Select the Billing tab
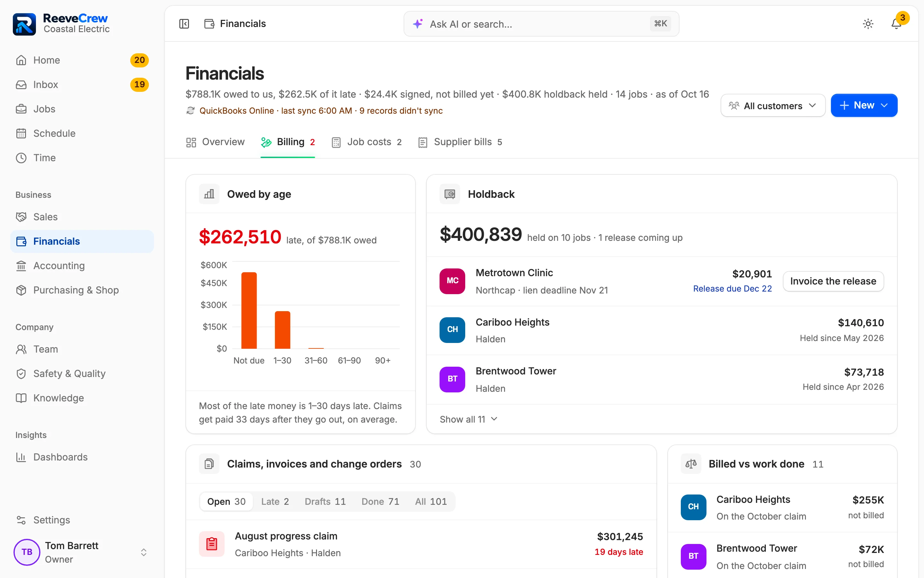 [x=288, y=142]
